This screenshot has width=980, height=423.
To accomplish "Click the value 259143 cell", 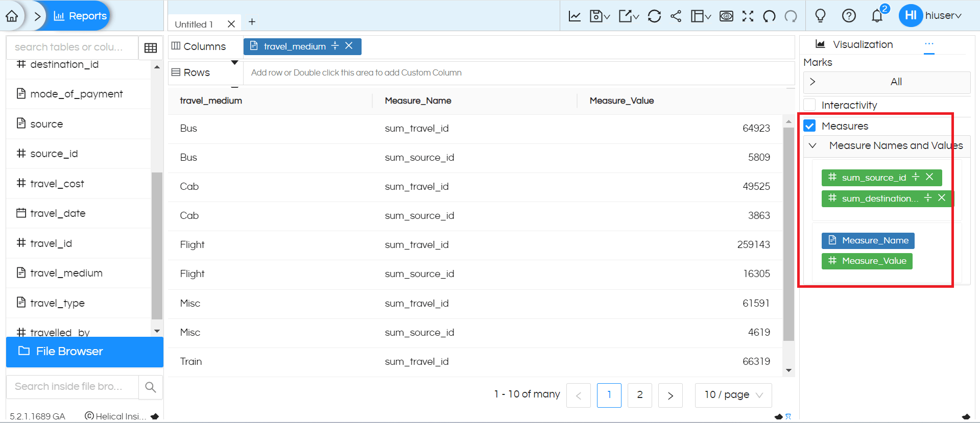I will (753, 245).
